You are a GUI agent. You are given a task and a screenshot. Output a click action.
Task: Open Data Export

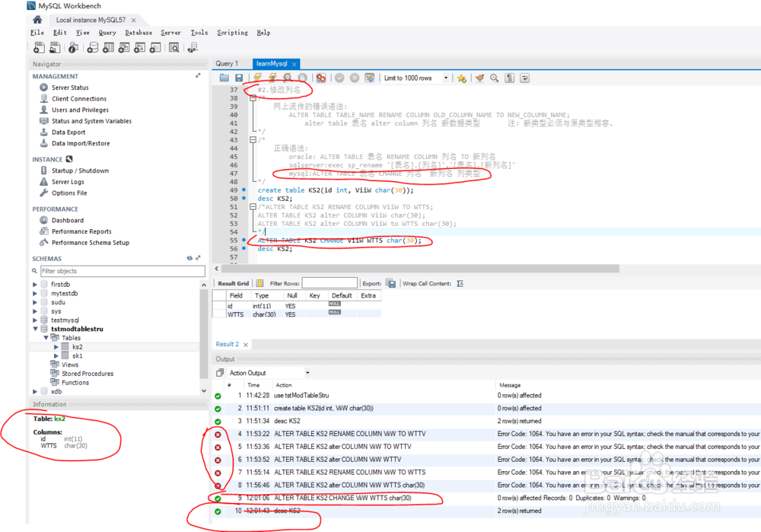68,132
